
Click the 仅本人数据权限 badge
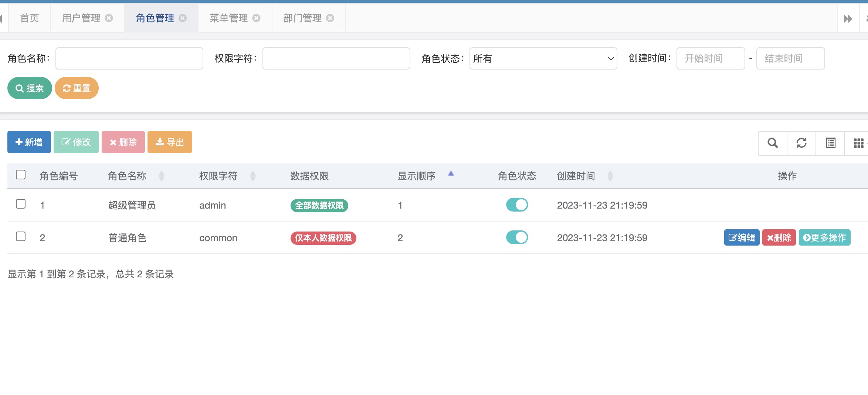[323, 238]
